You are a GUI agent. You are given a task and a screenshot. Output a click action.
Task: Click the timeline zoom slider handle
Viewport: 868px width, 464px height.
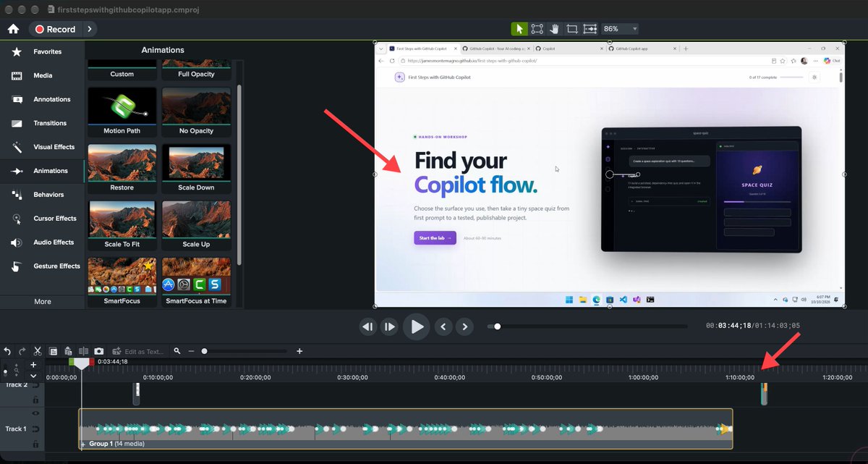(x=205, y=351)
